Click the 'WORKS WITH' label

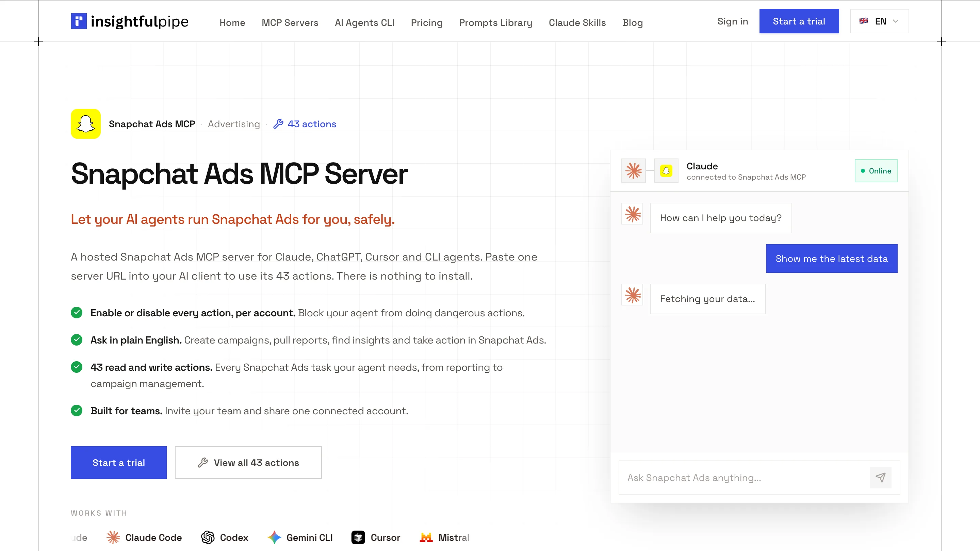99,513
